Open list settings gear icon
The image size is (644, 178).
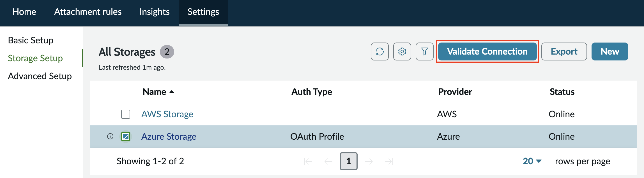[x=402, y=51]
